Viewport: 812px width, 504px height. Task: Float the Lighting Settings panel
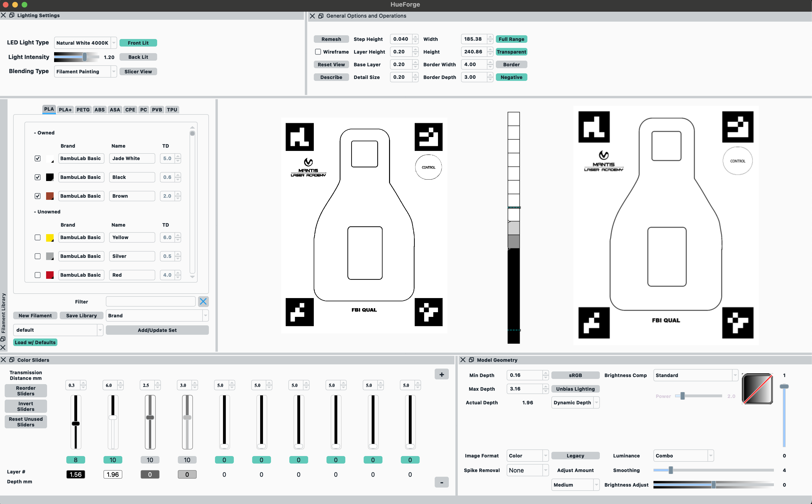point(12,15)
